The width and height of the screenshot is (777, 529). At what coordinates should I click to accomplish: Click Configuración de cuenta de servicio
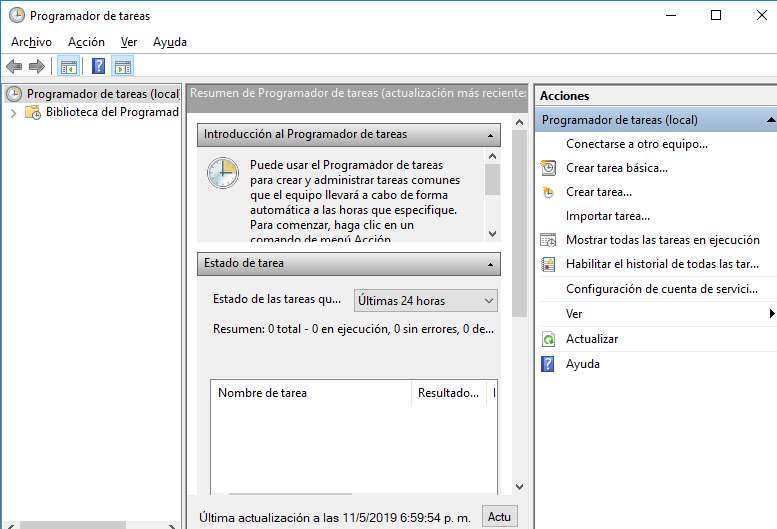pyautogui.click(x=662, y=289)
